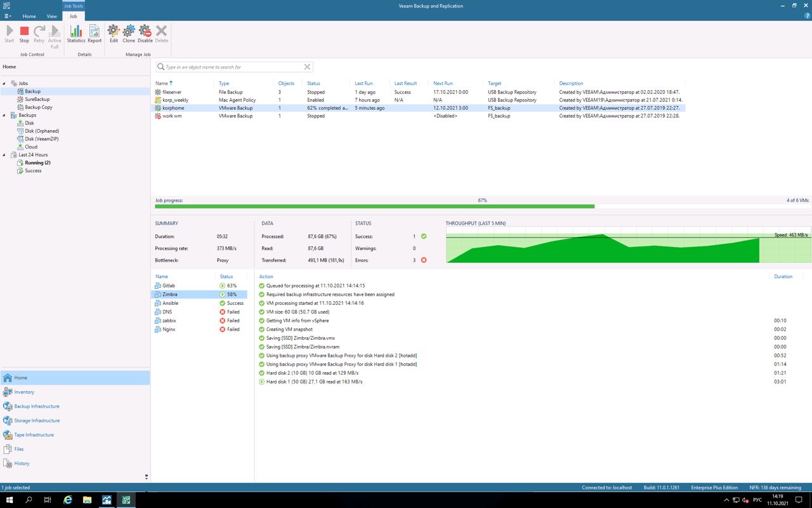
Task: Open the main application menu dropdown
Action: point(8,16)
